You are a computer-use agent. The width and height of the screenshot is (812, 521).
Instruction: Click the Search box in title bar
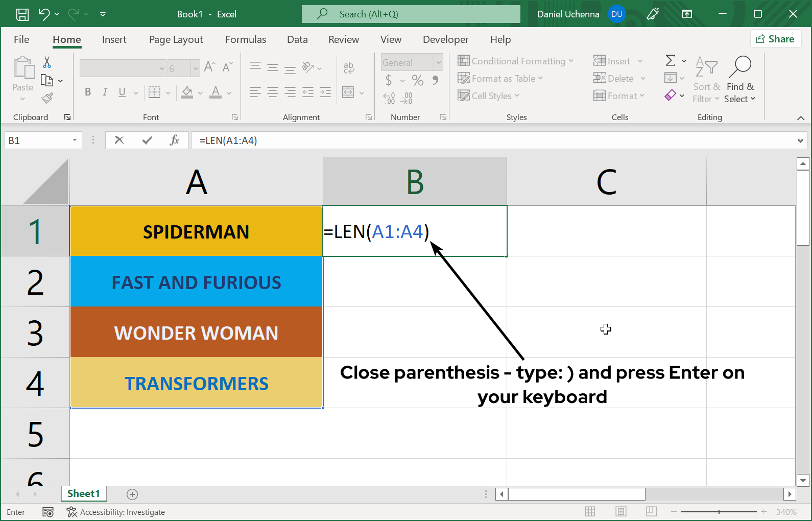pos(411,14)
